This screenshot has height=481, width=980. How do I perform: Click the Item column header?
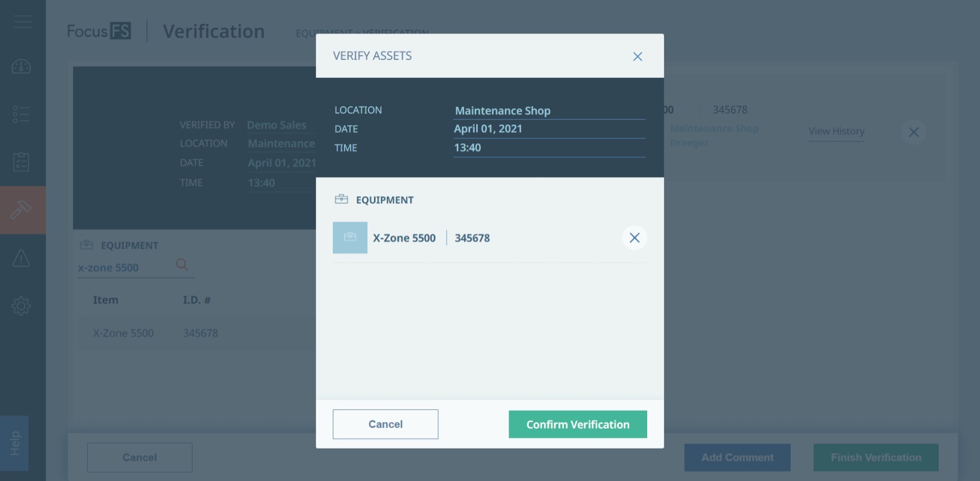106,300
